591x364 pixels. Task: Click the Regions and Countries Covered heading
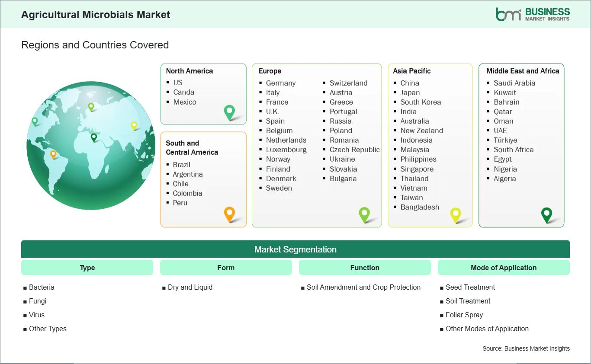(x=95, y=45)
